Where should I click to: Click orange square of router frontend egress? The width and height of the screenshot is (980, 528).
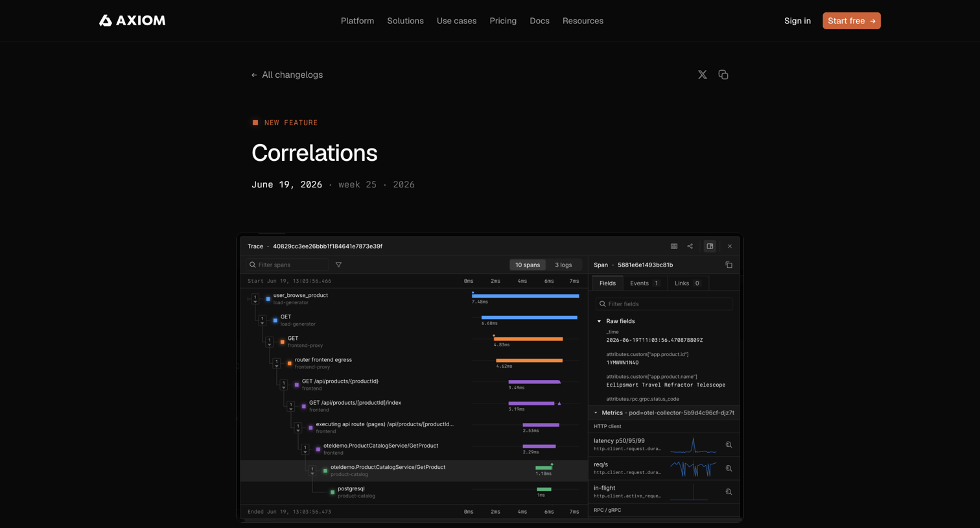[x=290, y=363]
